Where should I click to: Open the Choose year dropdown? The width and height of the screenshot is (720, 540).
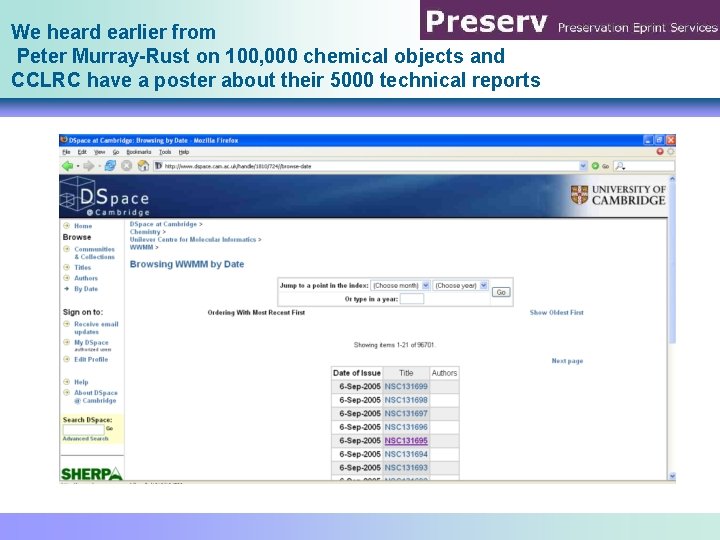tap(461, 285)
